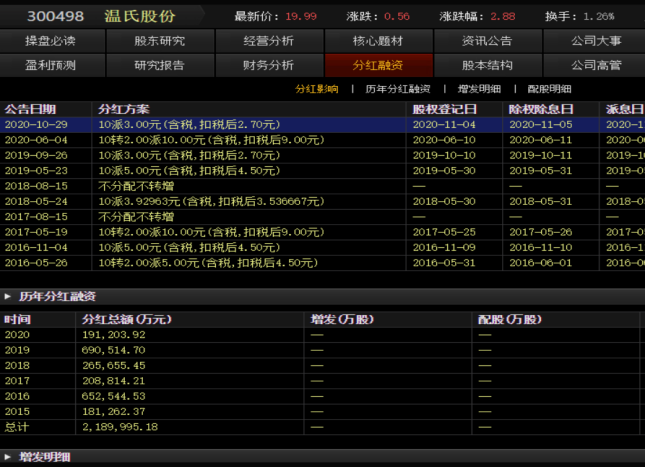
Task: Select the 2016-05-26 announcement date
Action: (x=36, y=263)
